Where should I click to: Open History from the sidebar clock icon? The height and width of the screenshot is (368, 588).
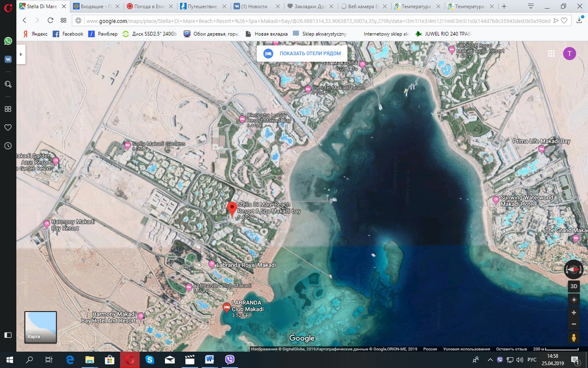[8, 146]
